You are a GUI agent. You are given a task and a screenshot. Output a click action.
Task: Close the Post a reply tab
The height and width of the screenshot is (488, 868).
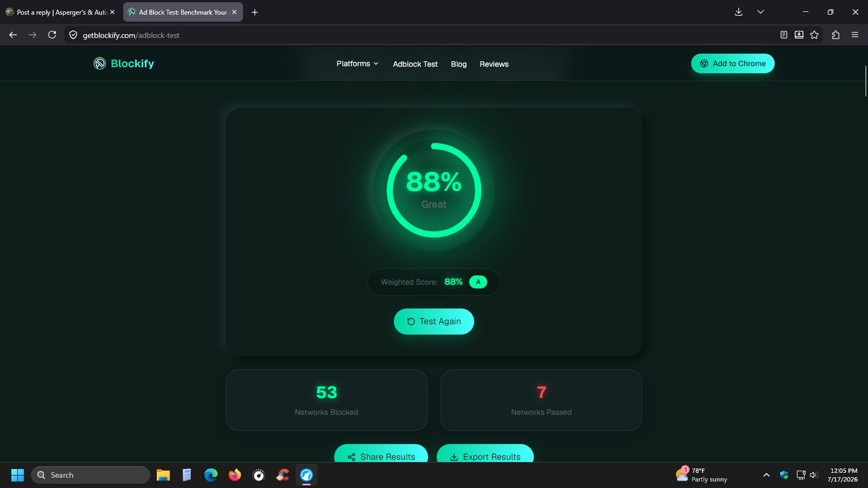point(112,12)
